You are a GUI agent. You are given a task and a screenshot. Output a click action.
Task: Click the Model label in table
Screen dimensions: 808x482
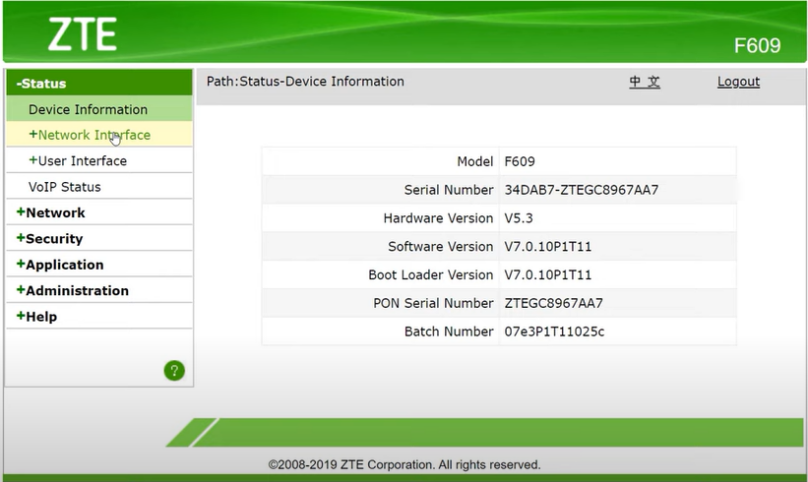[475, 161]
